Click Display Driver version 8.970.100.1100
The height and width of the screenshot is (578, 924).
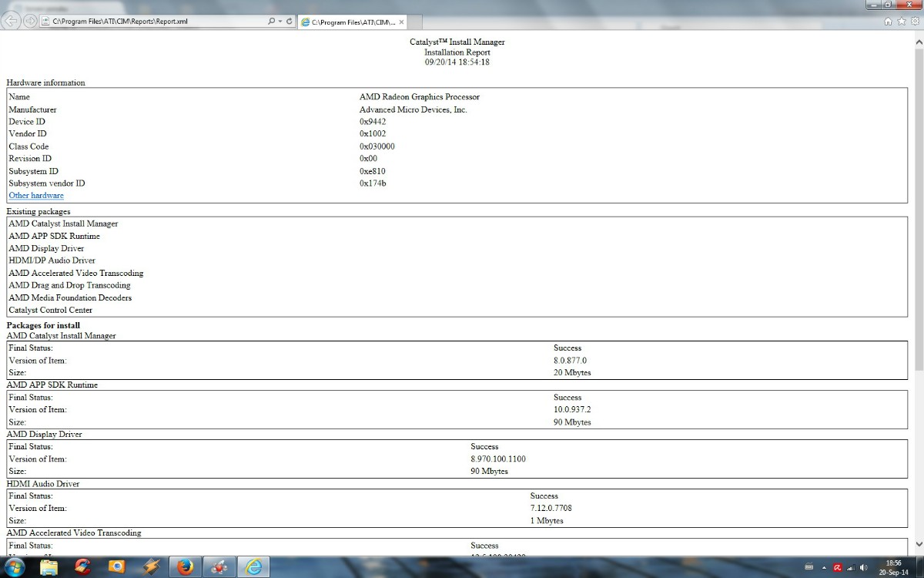coord(498,459)
